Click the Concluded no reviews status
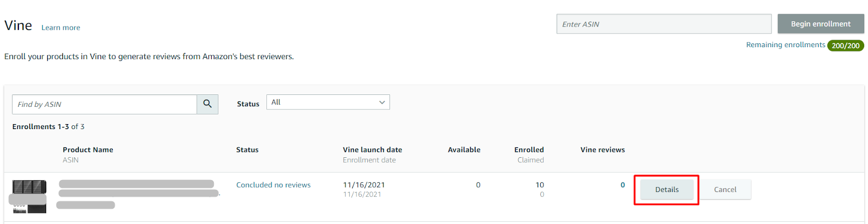 point(273,185)
